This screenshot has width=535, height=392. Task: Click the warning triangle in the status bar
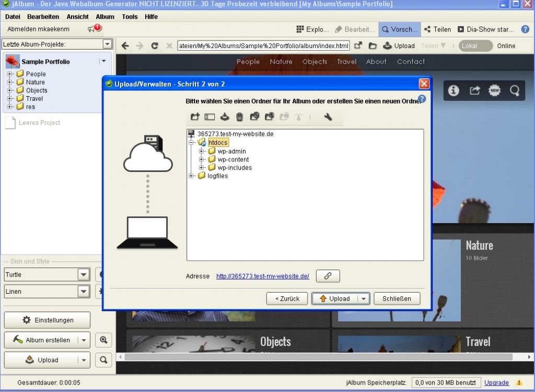click(519, 383)
